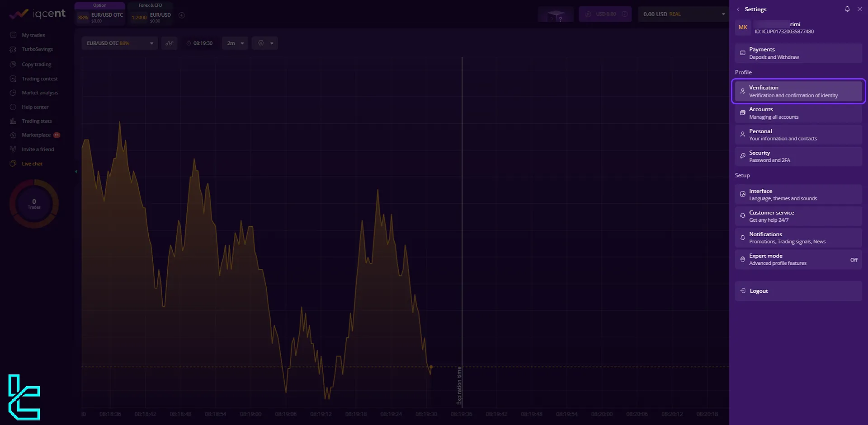
Task: Click the Live chat bubble icon
Action: 13,164
